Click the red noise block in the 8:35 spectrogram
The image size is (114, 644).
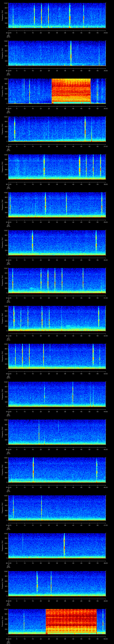click(71, 91)
